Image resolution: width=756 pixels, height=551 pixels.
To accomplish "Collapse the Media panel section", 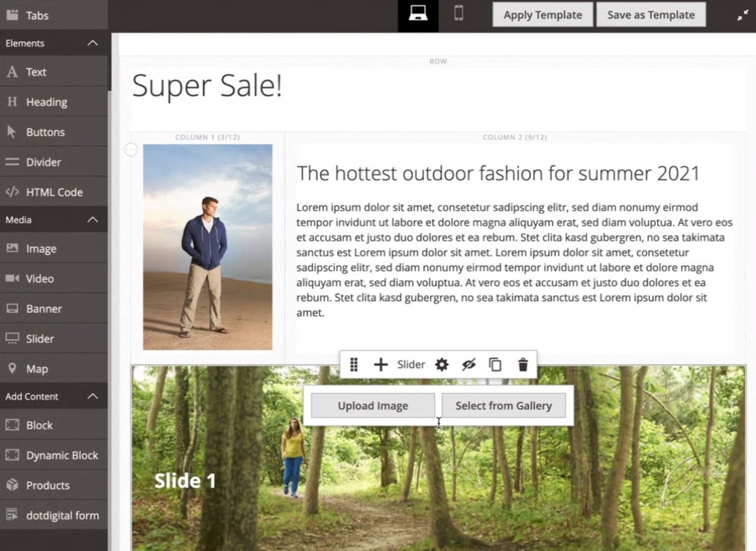I will pyautogui.click(x=93, y=220).
